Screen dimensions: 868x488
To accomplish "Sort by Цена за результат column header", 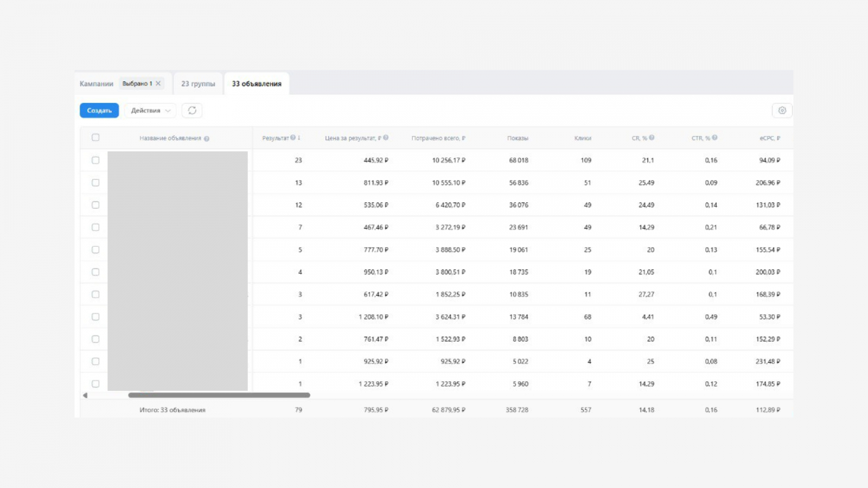I will pyautogui.click(x=353, y=138).
